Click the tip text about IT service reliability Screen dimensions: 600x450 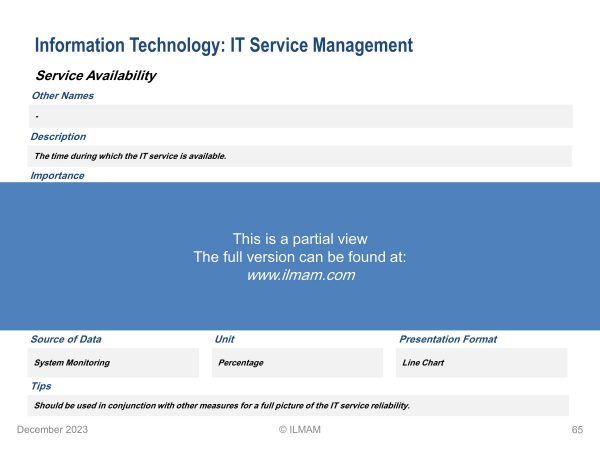click(222, 405)
